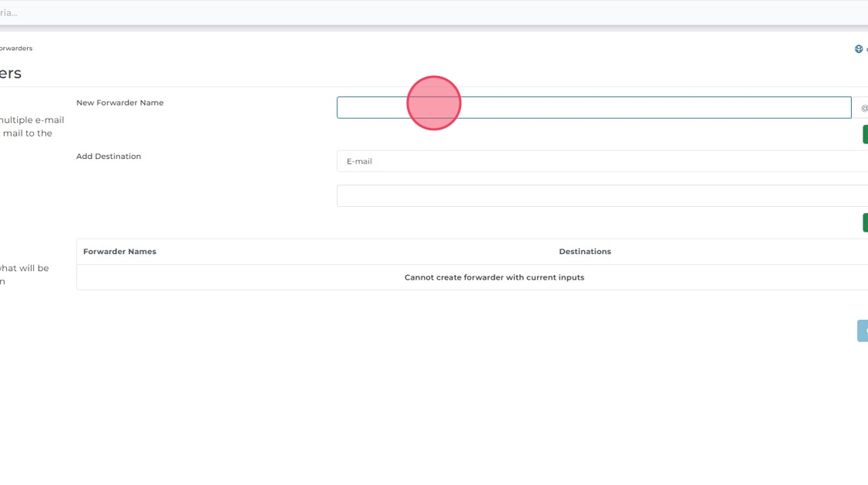Viewport: 868px width, 485px height.
Task: Click the 'Add Destination' label
Action: [108, 157]
